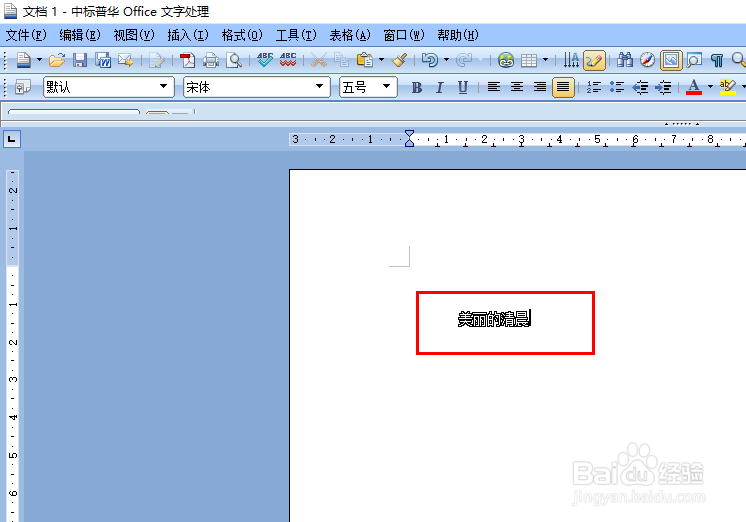Open page preview magnifier icon

(234, 60)
